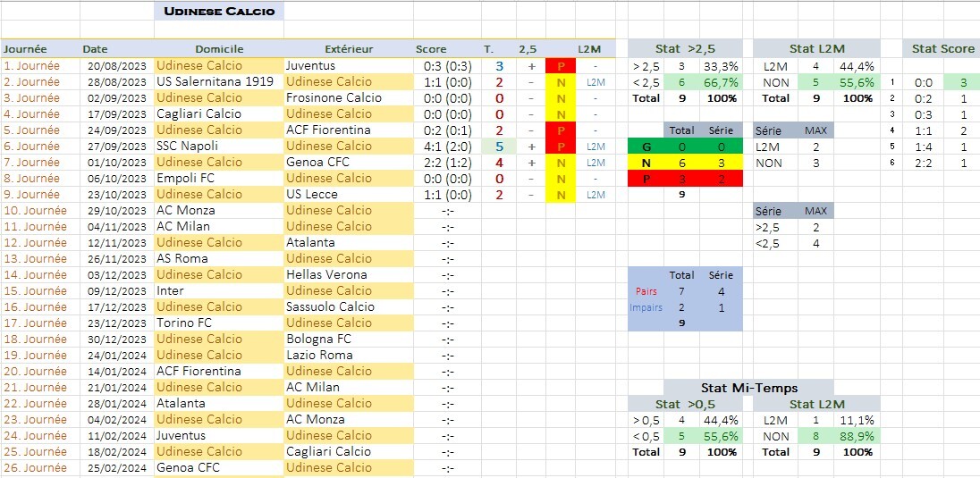Select the green G cell in results summary
The width and height of the screenshot is (980, 478).
(x=646, y=147)
